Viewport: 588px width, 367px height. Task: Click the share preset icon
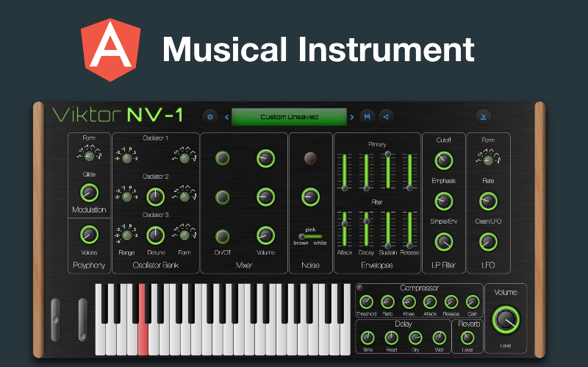click(x=385, y=117)
